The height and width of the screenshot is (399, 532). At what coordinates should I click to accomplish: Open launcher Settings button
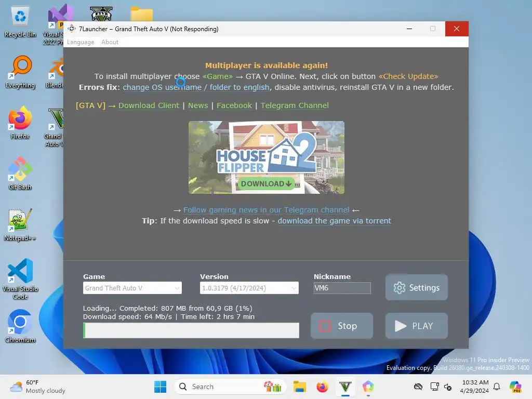416,287
